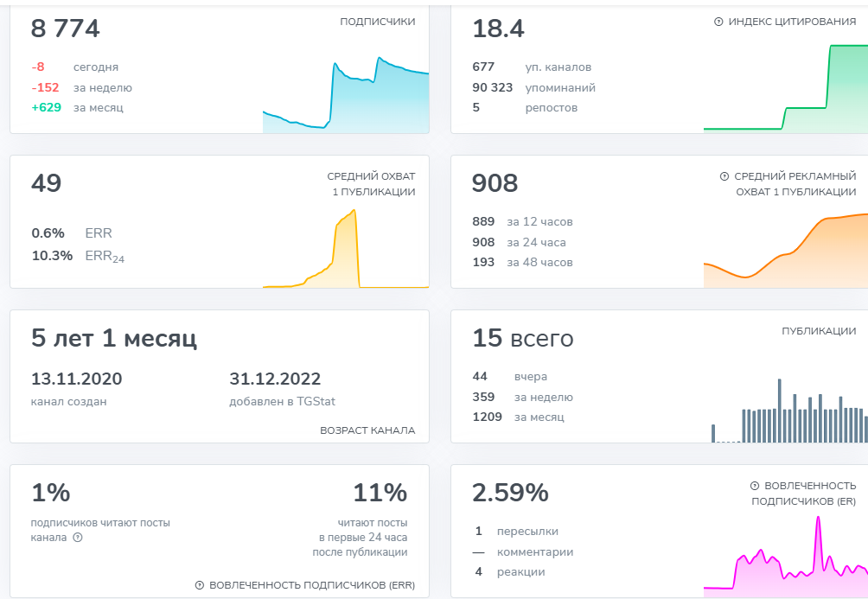The height and width of the screenshot is (599, 868).
Task: Click the 'уп. каналов' label
Action: point(558,67)
